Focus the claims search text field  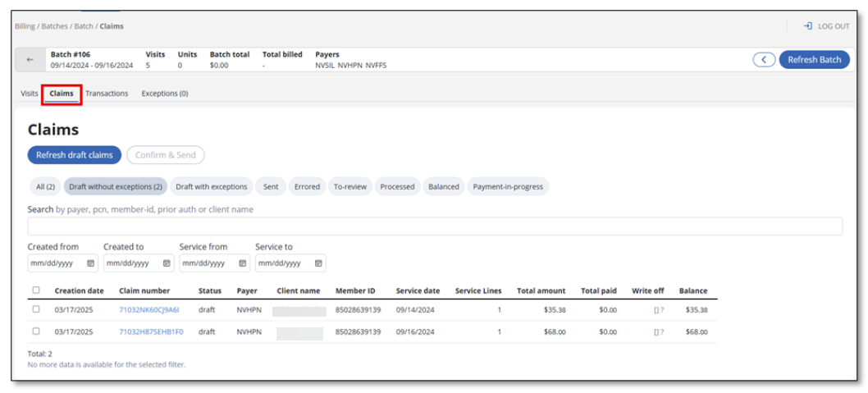coord(435,226)
